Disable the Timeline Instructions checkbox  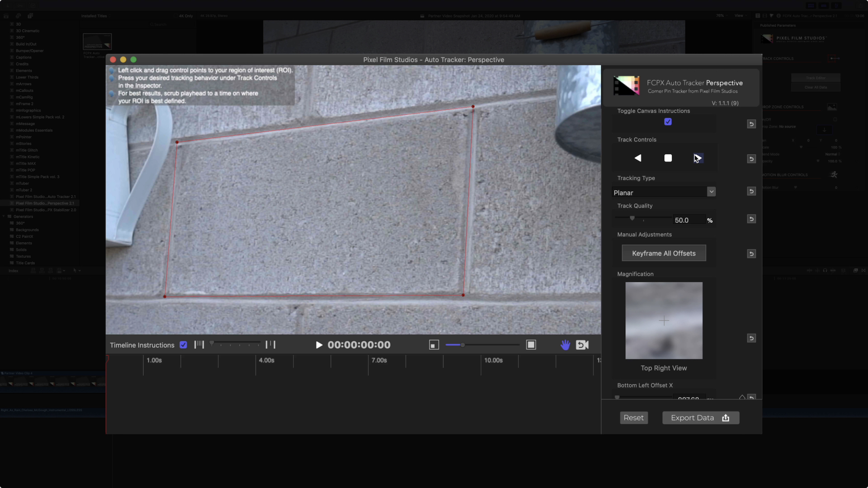click(183, 344)
